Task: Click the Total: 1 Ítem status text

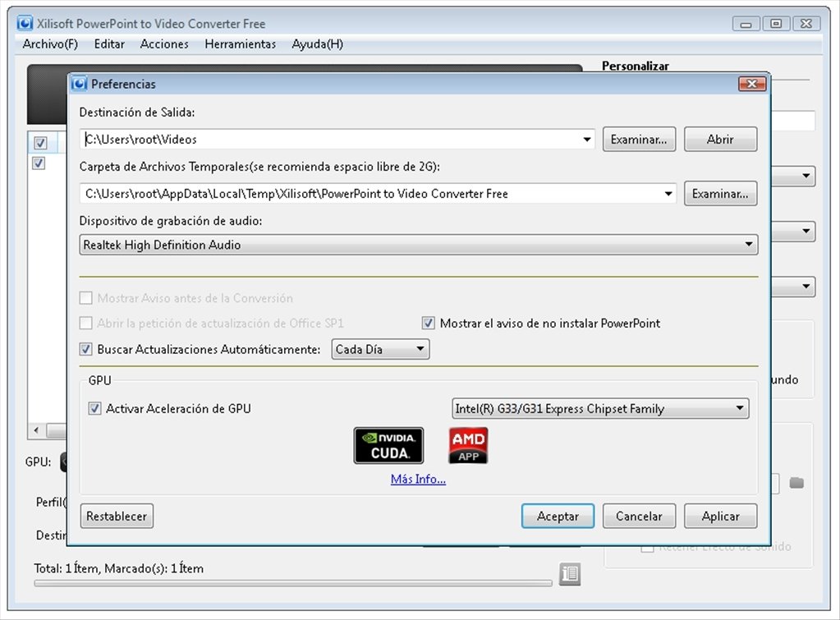Action: tap(119, 568)
